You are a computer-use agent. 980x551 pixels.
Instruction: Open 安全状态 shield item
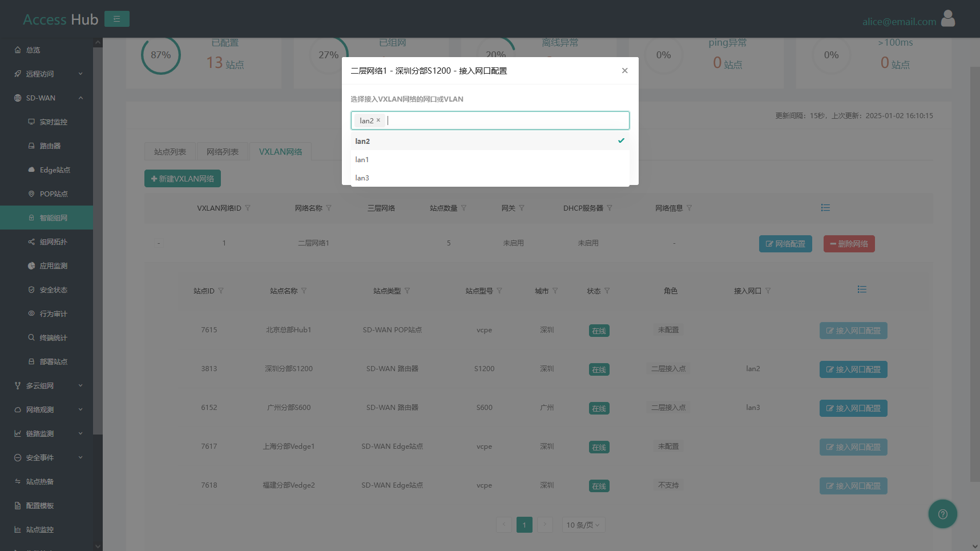point(46,290)
